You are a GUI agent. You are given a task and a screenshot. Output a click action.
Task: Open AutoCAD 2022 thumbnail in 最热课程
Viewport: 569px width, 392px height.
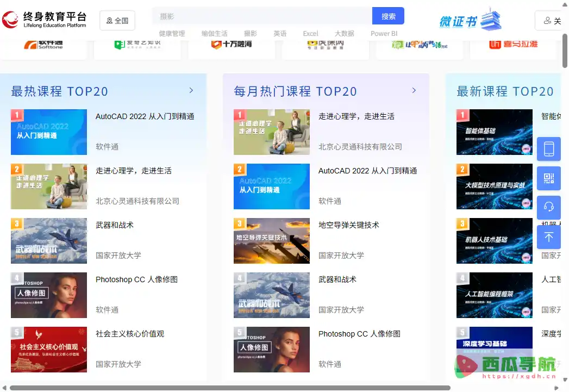[49, 132]
